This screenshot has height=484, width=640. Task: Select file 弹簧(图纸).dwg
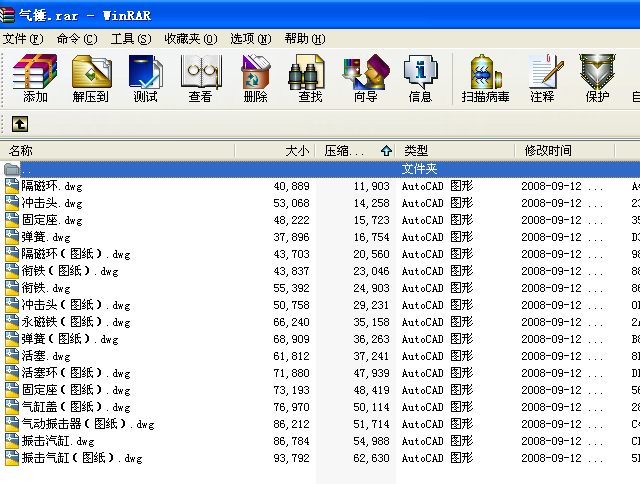70,339
